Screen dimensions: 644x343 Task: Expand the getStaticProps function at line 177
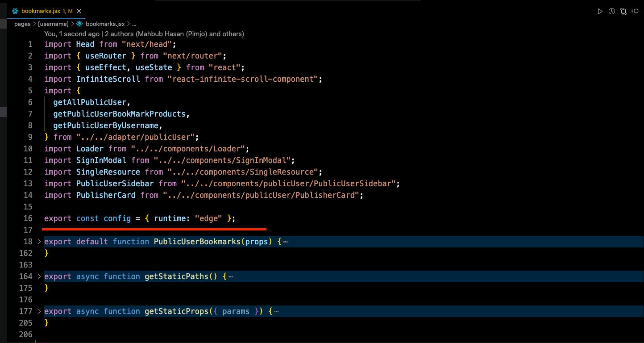pos(38,311)
